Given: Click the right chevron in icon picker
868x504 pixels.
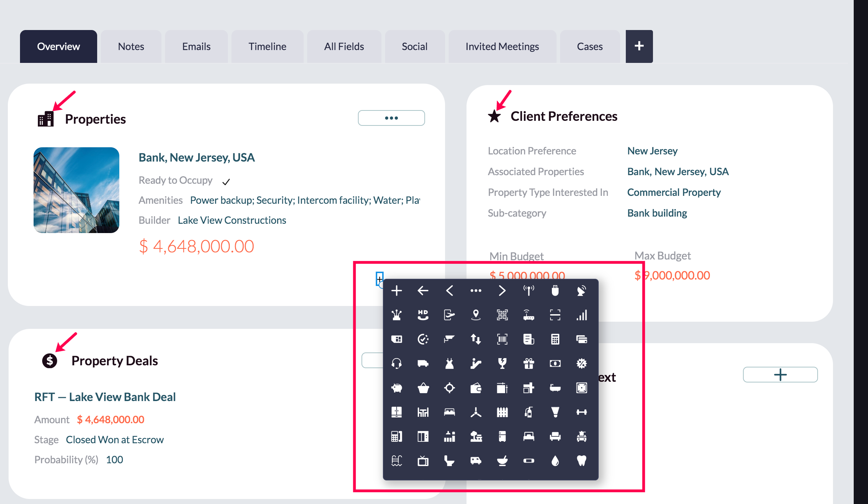Looking at the screenshot, I should tap(502, 291).
